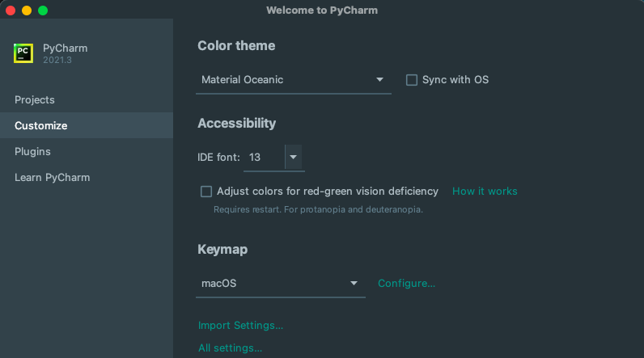644x358 pixels.
Task: Enable Sync with OS checkbox
Action: [x=412, y=80]
